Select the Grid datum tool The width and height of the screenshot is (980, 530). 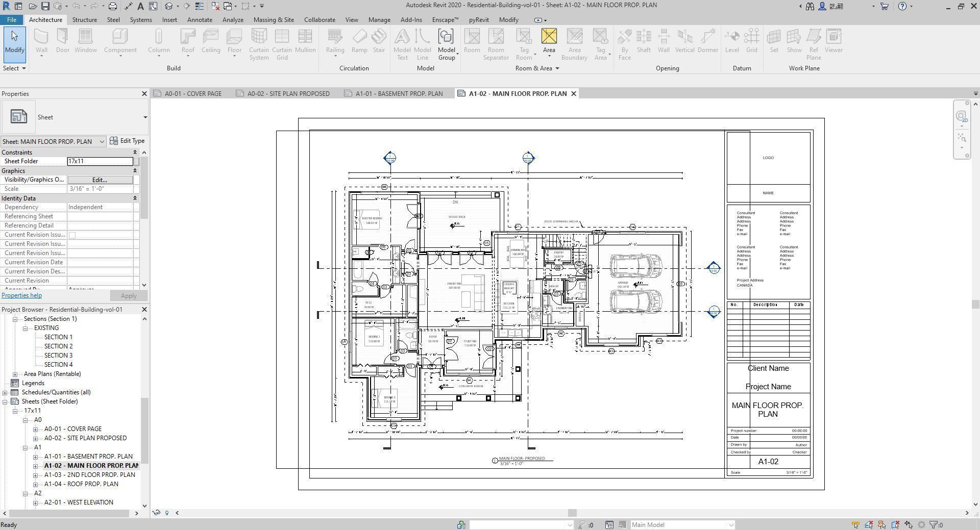752,41
